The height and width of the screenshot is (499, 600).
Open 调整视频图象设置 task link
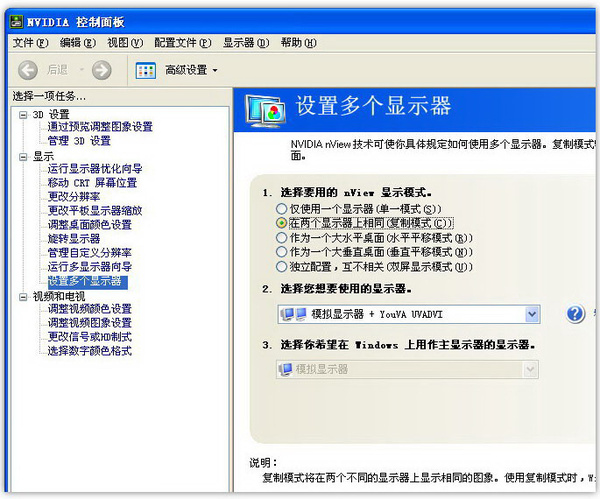tap(90, 323)
